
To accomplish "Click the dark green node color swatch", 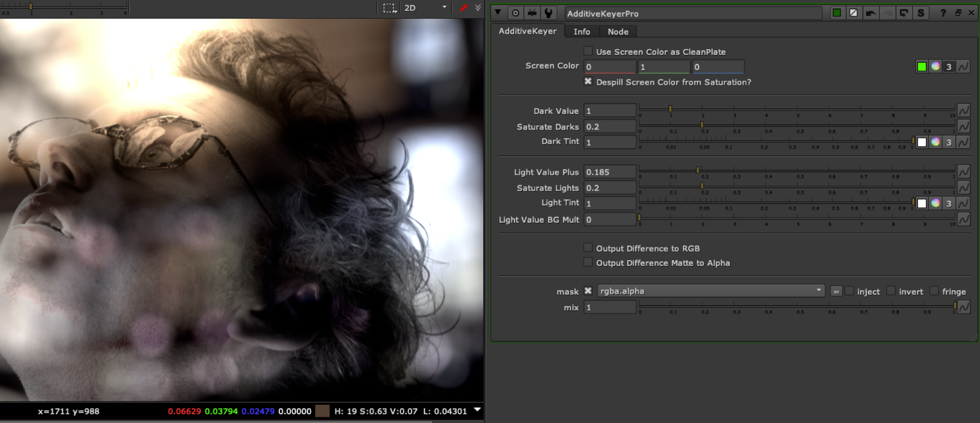I will 837,13.
